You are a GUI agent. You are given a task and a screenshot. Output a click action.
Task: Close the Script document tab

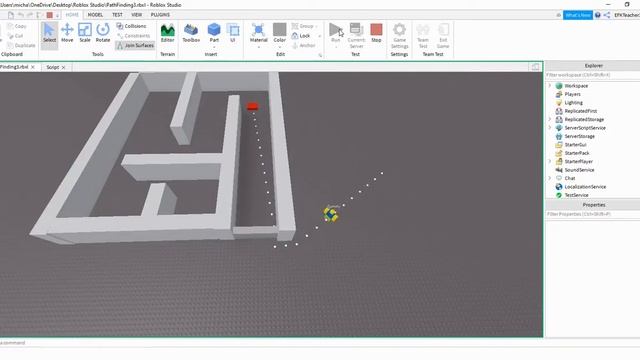point(64,67)
